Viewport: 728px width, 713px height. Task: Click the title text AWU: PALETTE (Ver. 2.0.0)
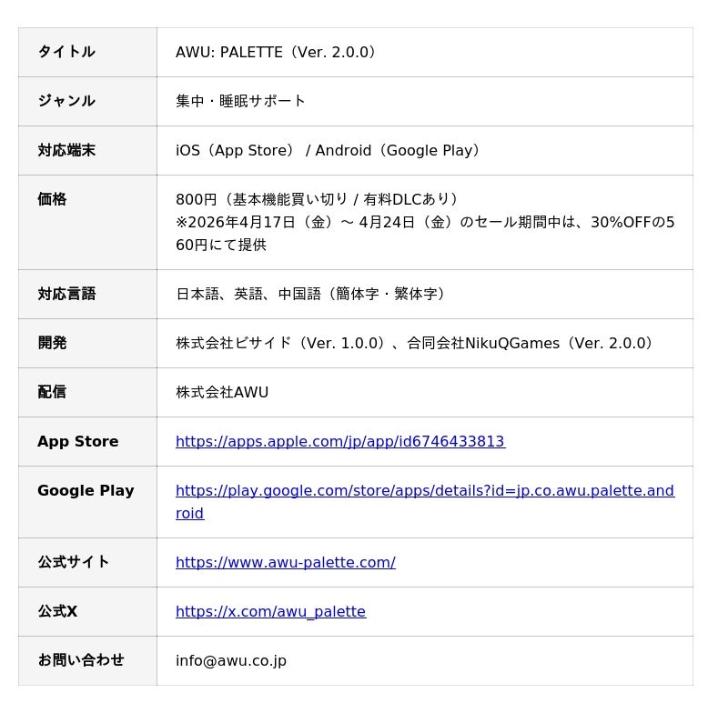[276, 52]
